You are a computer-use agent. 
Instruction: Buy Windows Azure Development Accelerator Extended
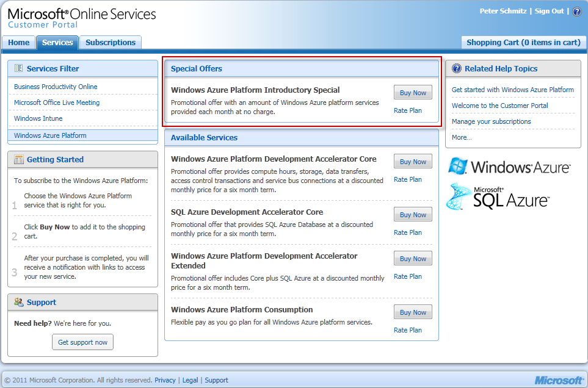point(413,259)
